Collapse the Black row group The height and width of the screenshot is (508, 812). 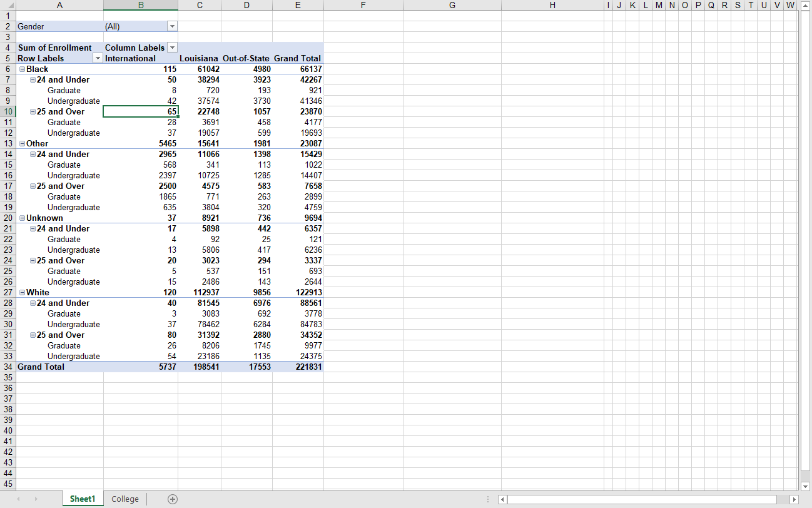pos(21,69)
